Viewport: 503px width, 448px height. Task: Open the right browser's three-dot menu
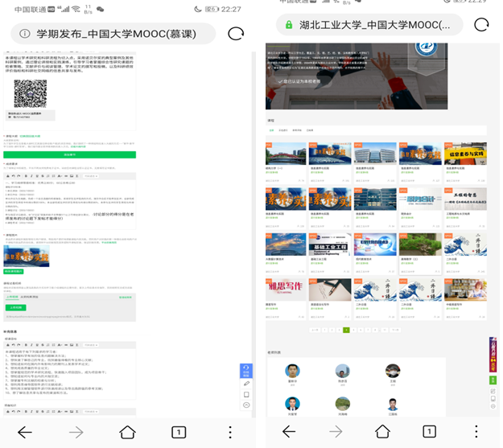click(x=476, y=431)
